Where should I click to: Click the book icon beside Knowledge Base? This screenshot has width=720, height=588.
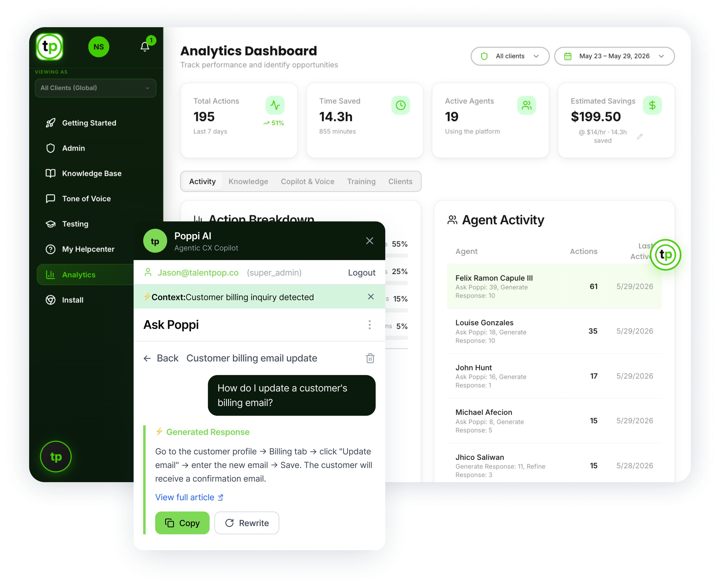click(51, 173)
